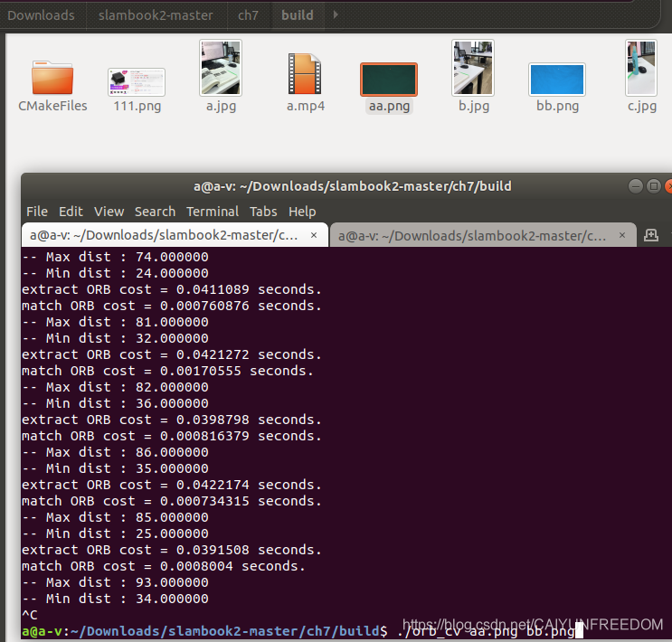Click the path bar forward arrow
Viewport: 672px width, 642px height.
point(336,15)
